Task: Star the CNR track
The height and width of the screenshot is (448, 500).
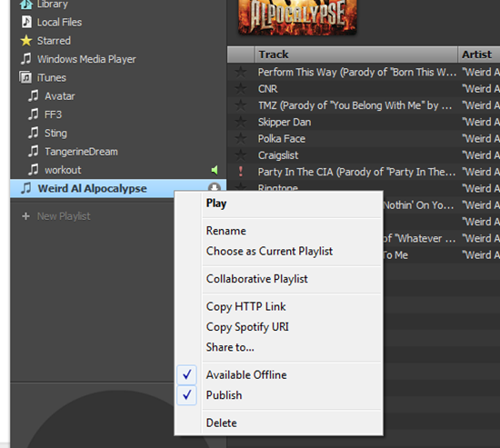Action: (241, 89)
